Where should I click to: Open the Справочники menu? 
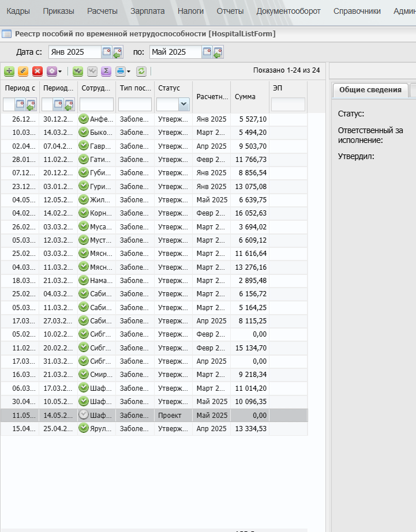tap(357, 11)
